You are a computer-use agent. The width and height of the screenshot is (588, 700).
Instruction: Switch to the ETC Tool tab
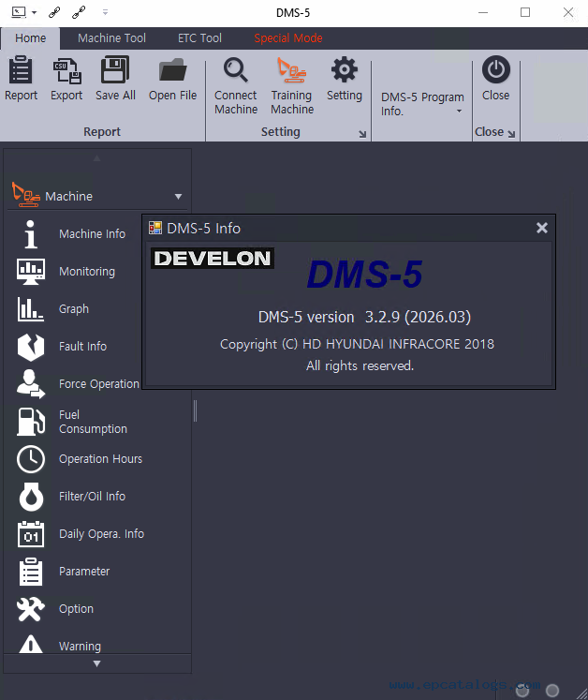pos(199,38)
